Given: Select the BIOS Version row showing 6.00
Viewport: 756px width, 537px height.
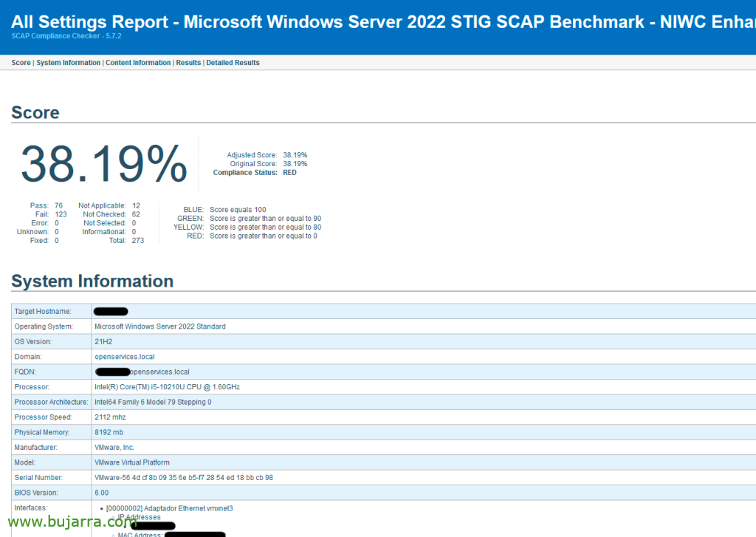Looking at the screenshot, I should coord(101,492).
